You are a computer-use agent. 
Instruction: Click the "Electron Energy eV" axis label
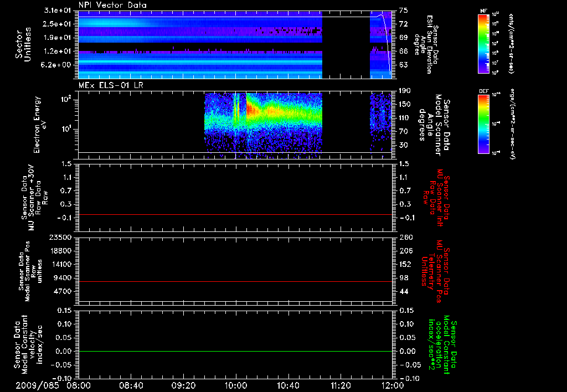pos(39,125)
